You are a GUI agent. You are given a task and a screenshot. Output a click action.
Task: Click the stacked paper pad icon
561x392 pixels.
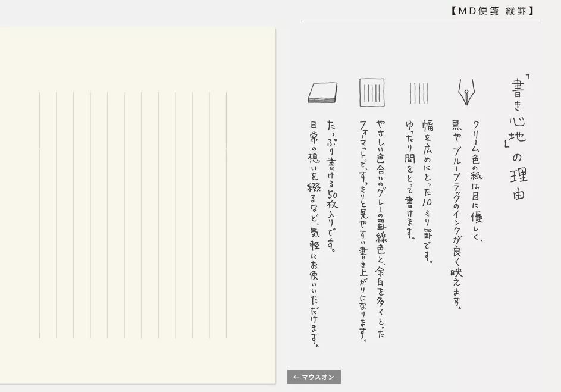coord(322,93)
